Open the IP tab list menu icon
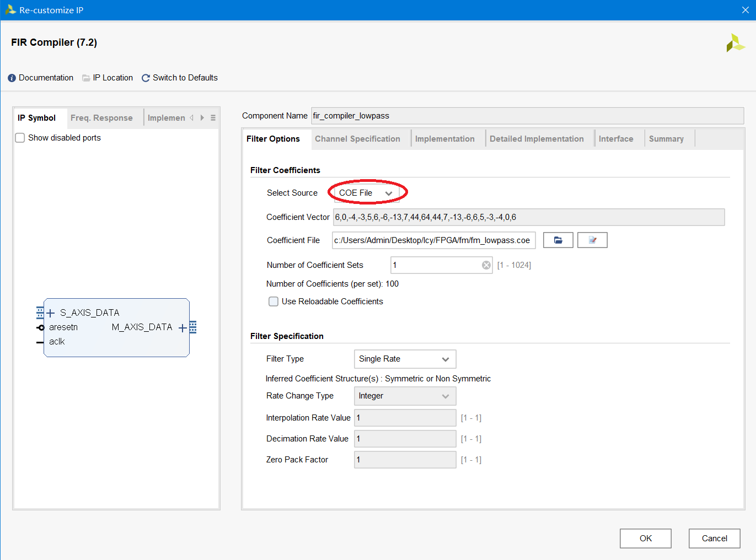The image size is (756, 560). pos(213,118)
